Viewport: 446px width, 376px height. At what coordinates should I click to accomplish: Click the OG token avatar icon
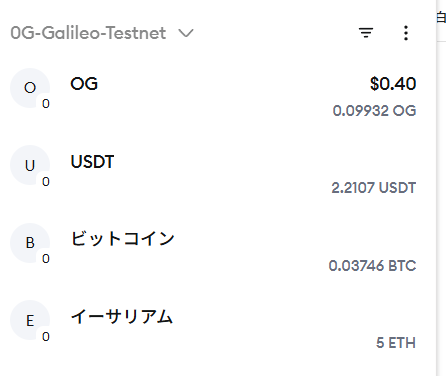pos(30,88)
